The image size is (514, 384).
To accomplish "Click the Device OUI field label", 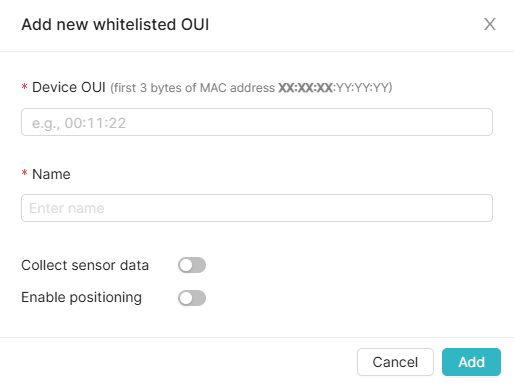I will click(69, 87).
